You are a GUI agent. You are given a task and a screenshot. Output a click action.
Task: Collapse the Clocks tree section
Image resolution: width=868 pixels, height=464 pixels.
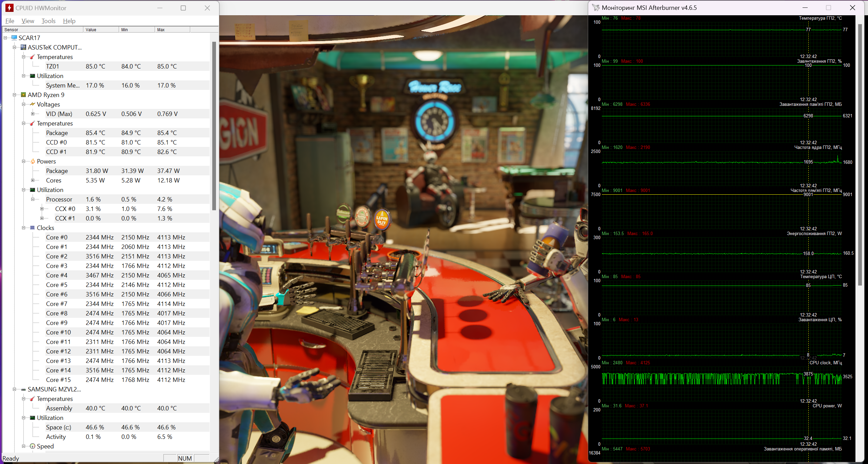(x=24, y=228)
